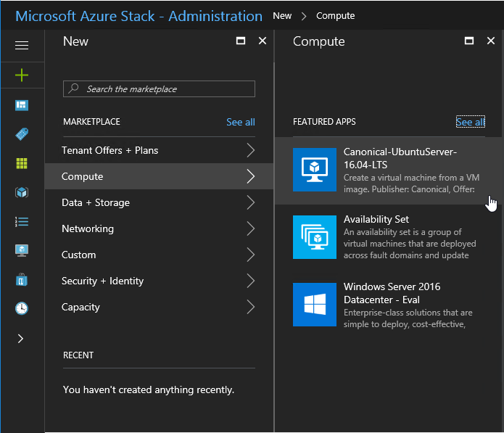This screenshot has height=433, width=504.
Task: Open the price tag Offers sidebar icon
Action: click(x=22, y=134)
